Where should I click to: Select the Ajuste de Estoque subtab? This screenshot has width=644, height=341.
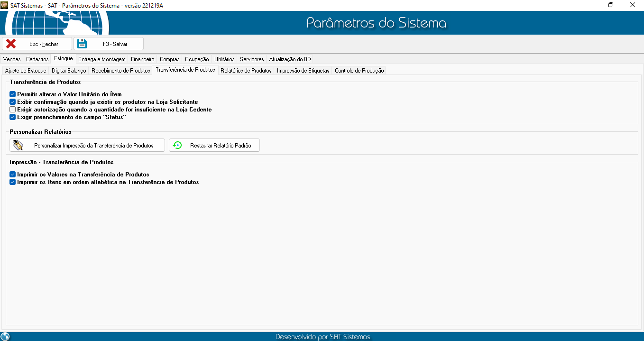point(26,71)
